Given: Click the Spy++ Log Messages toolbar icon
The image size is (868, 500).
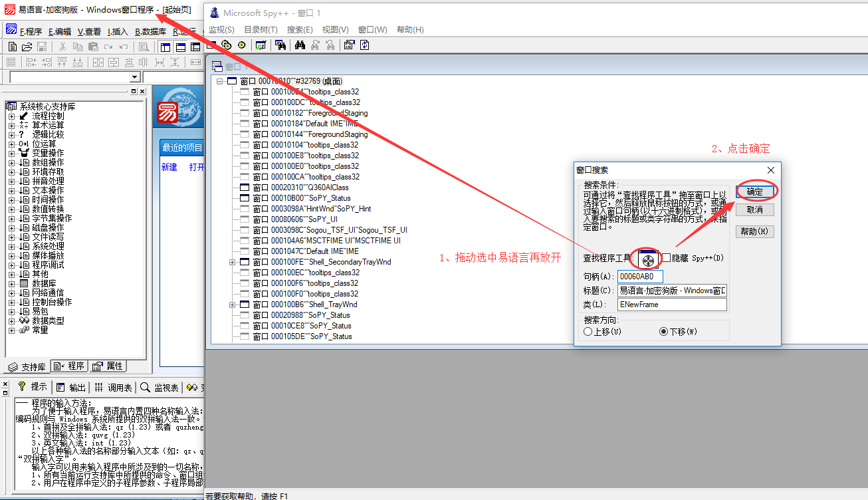Looking at the screenshot, I should point(261,45).
